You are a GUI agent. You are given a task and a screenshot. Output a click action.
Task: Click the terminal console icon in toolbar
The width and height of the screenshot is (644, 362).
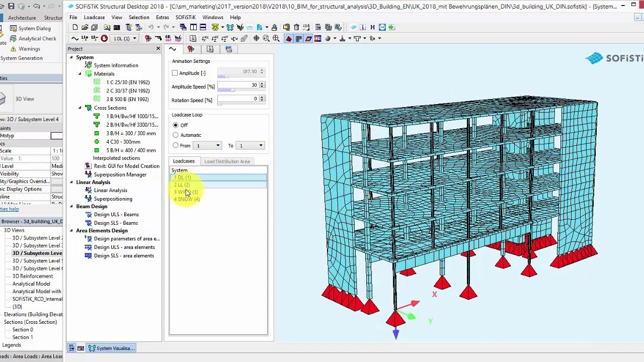pyautogui.click(x=117, y=27)
